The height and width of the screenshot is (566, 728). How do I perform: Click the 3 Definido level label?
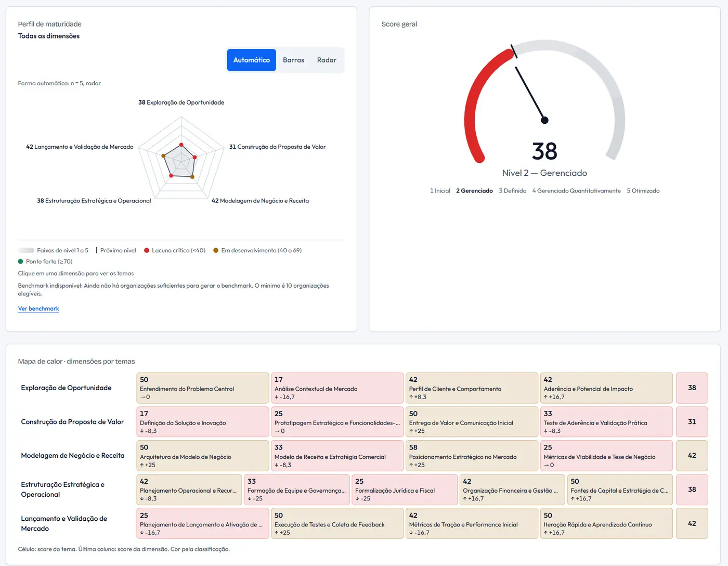tap(513, 191)
